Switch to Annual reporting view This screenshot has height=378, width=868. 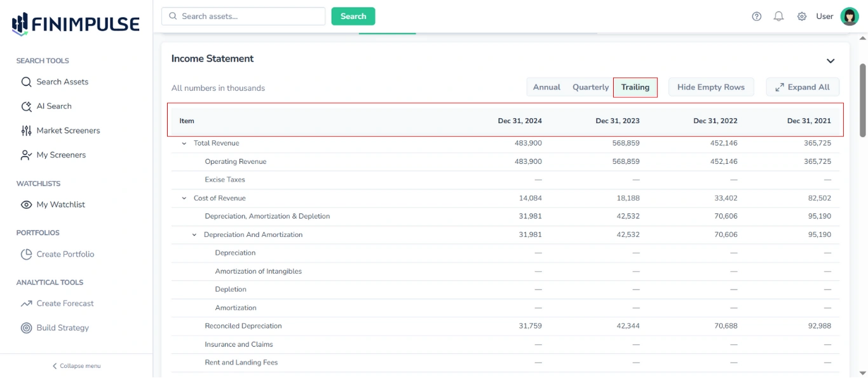click(546, 86)
